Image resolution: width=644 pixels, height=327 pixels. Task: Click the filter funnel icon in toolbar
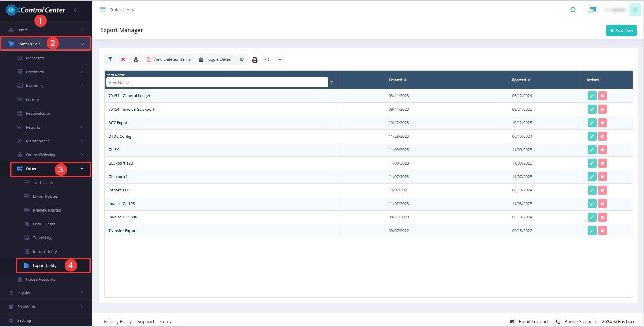[x=110, y=59]
